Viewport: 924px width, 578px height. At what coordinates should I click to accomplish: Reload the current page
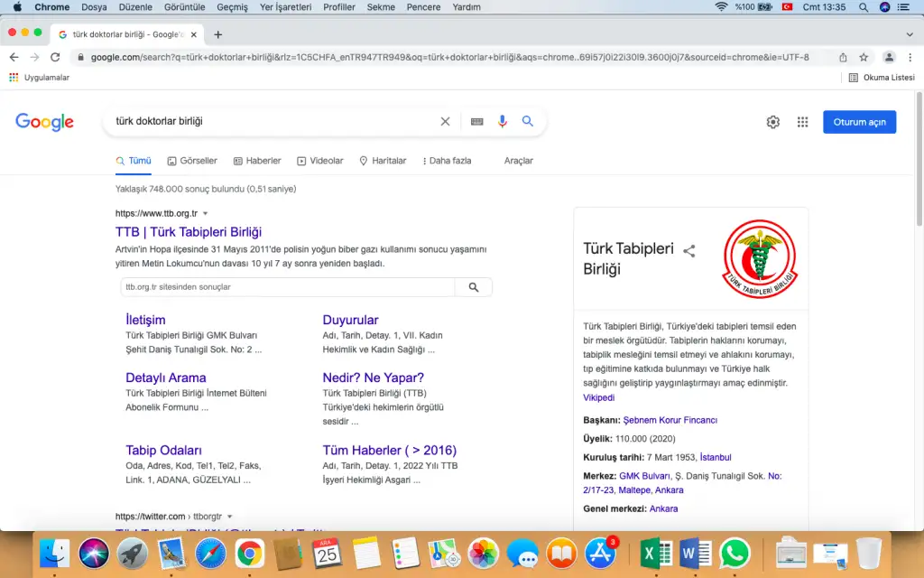tap(55, 57)
